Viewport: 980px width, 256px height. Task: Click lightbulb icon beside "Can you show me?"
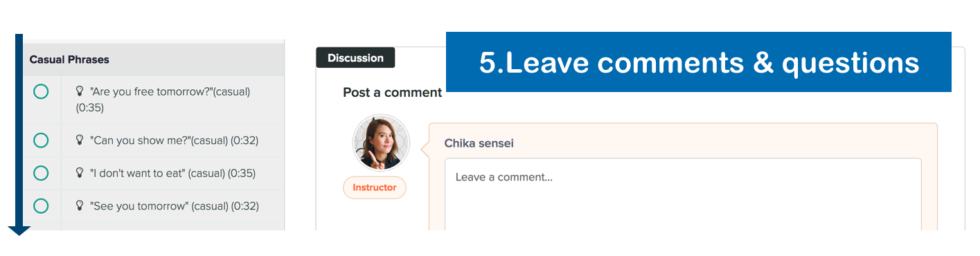[80, 140]
